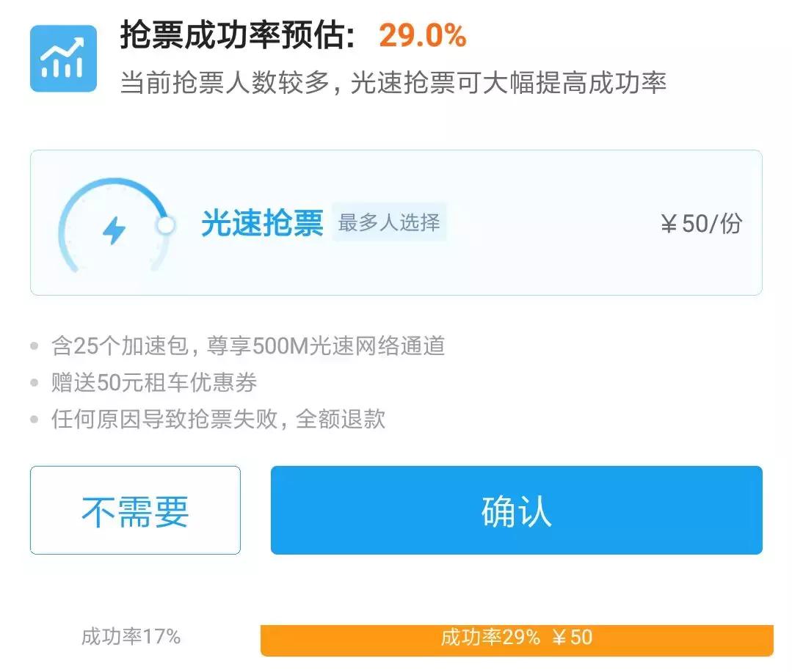Viewport: 792px width, 672px height.
Task: Toggle the speed package selection panel
Action: click(x=396, y=222)
